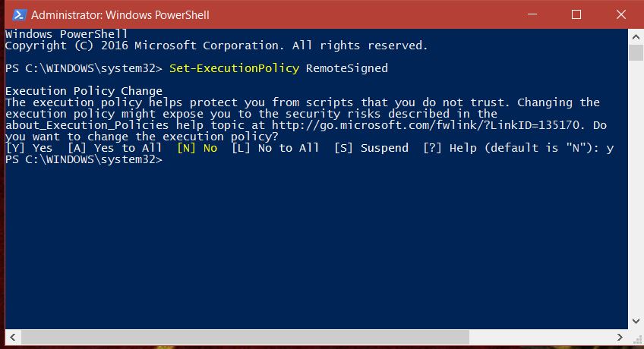Click the '[Y] Yes' option
Image resolution: width=644 pixels, height=349 pixels.
(x=29, y=148)
